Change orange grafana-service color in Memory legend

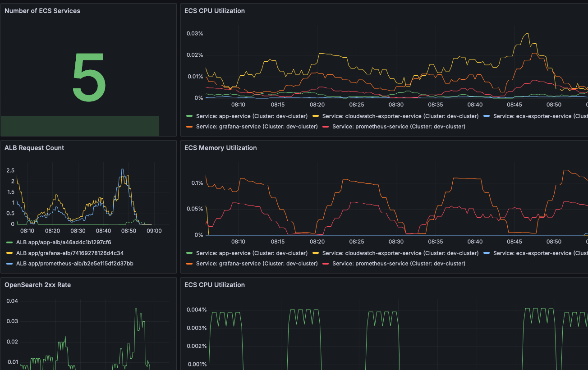(x=189, y=263)
